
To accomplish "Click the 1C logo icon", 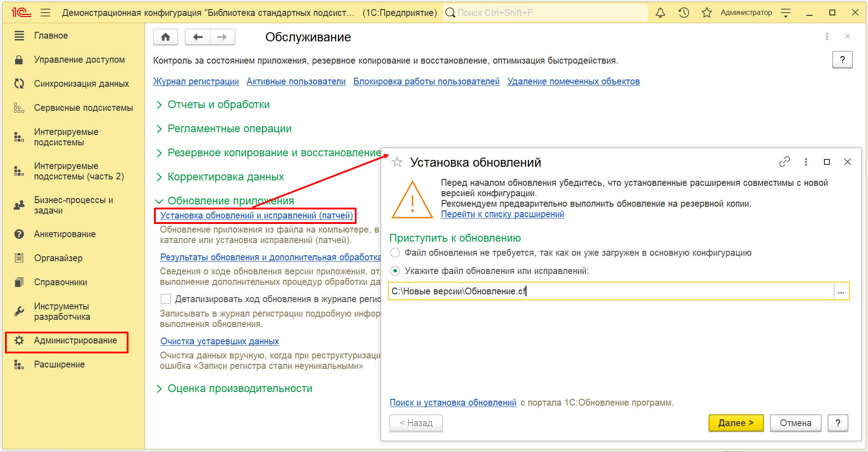I will (21, 13).
